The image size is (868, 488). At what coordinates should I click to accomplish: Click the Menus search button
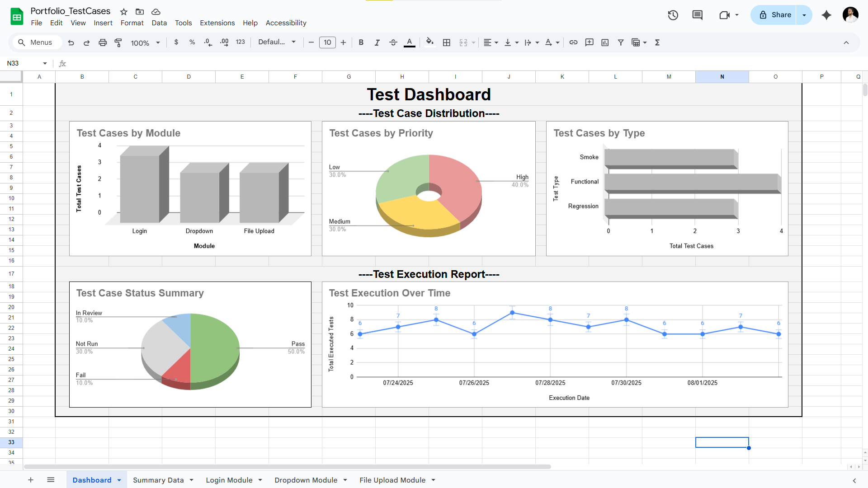tap(35, 42)
